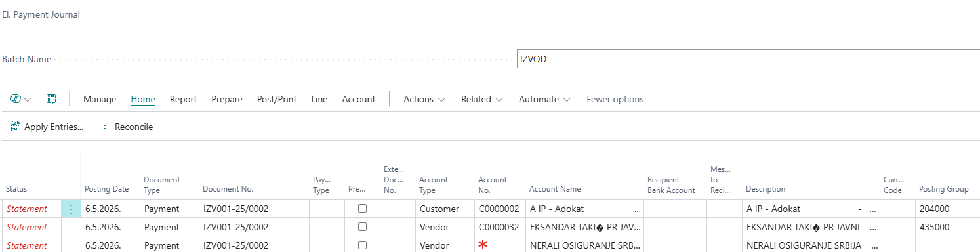This screenshot has height=252, width=980.
Task: Click the analysis mode icon beside Copilot
Action: coord(51,99)
